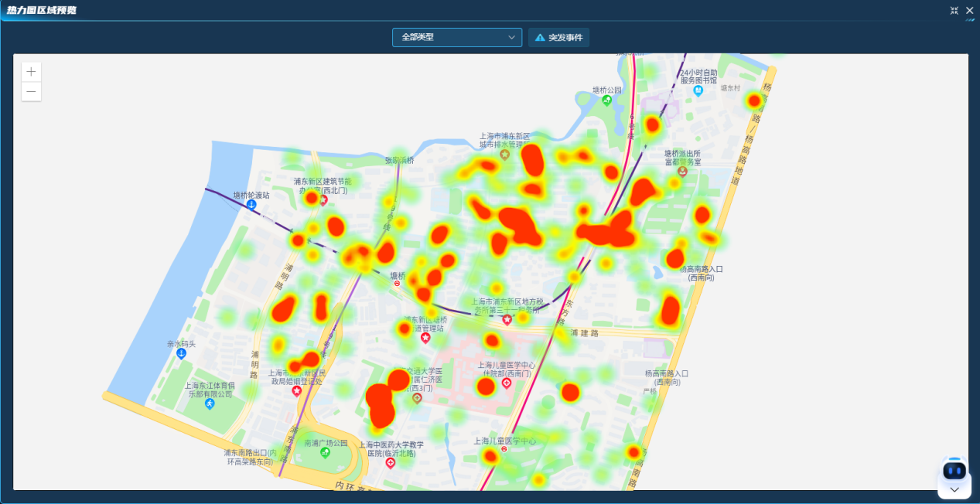Click the 南浦广场公园 park marker icon
Screen dimensions: 980x504
point(325,451)
